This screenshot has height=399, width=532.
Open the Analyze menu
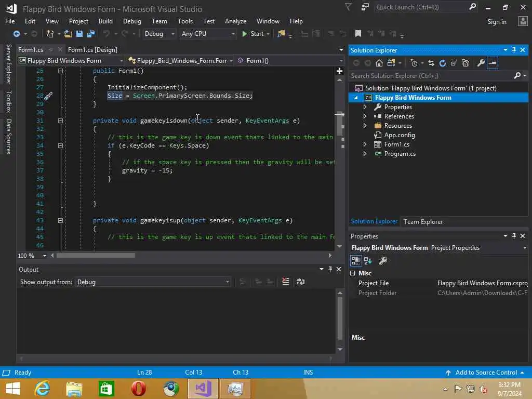235,21
